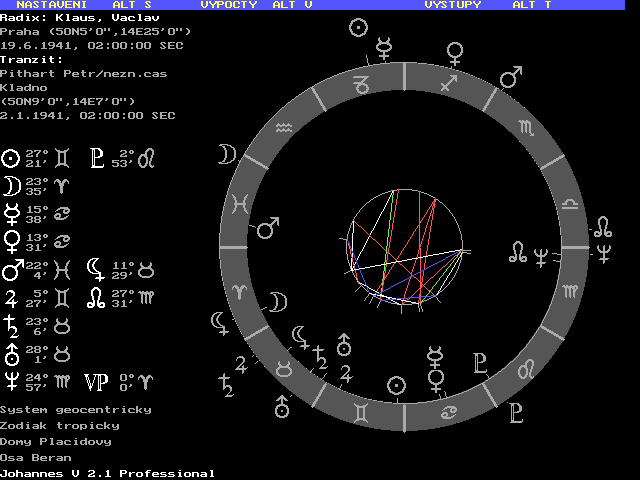Click the Sun glyph inside the ring near Gemini
Image resolution: width=640 pixels, height=480 pixels.
396,386
